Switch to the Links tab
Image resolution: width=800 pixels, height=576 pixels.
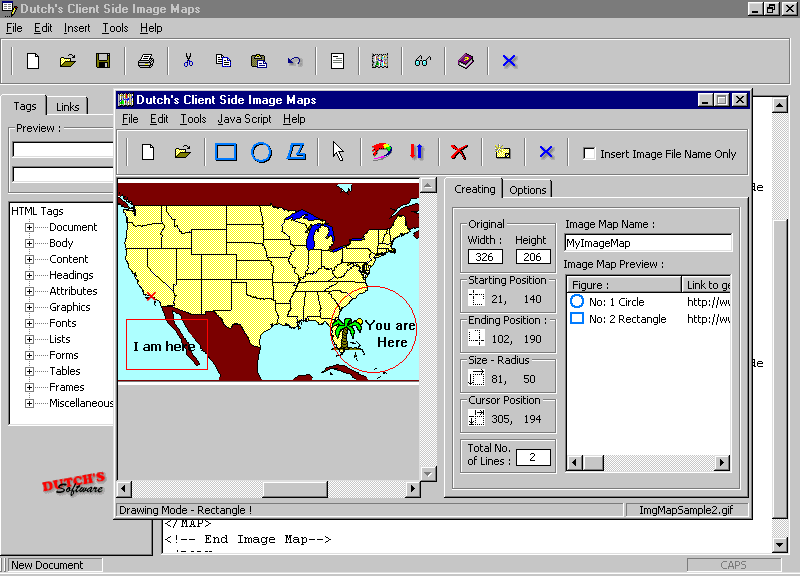(67, 107)
